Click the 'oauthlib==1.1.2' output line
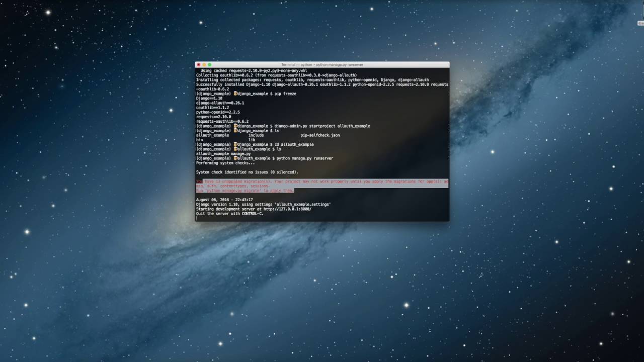This screenshot has width=644, height=362. point(212,107)
